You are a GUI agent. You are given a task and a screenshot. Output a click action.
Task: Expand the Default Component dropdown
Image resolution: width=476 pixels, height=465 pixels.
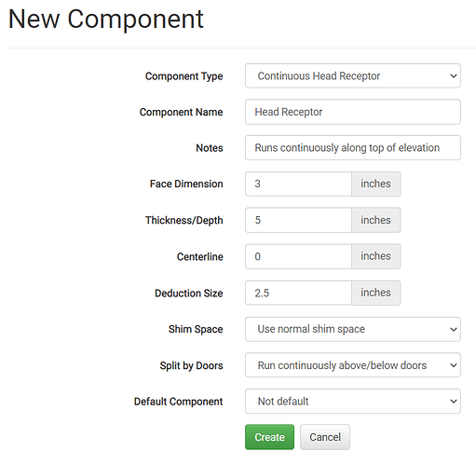click(x=353, y=402)
